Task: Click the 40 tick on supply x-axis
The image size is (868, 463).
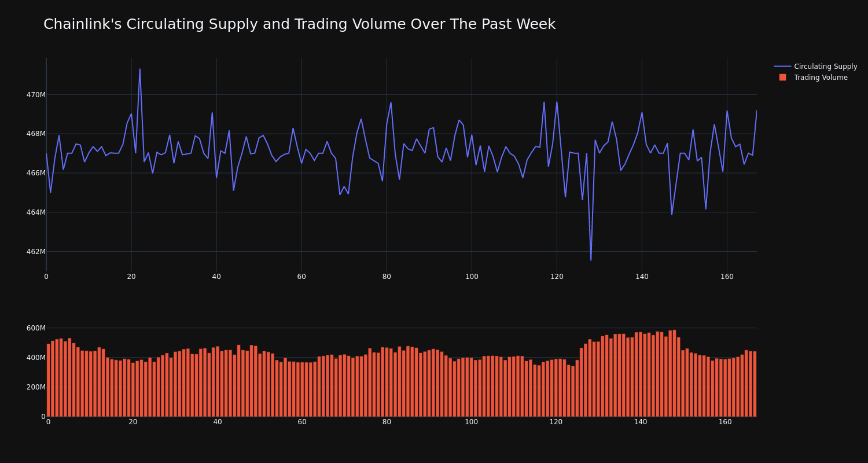Action: [216, 277]
